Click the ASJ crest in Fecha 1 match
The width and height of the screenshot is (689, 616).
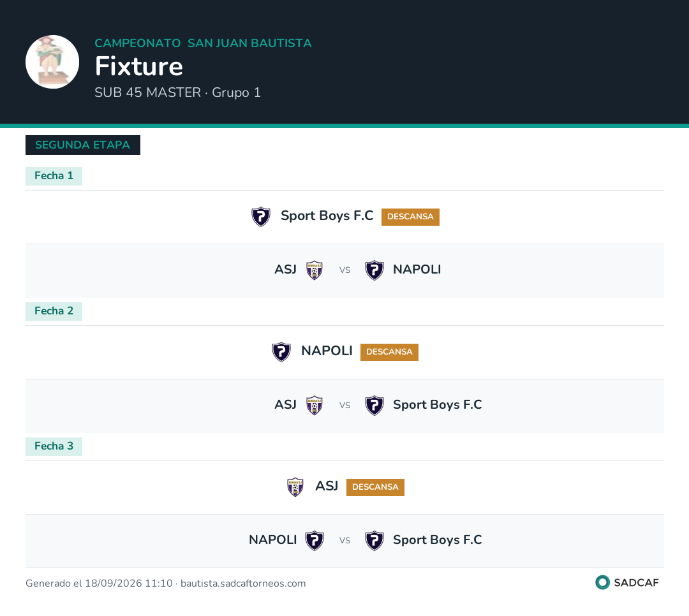314,270
